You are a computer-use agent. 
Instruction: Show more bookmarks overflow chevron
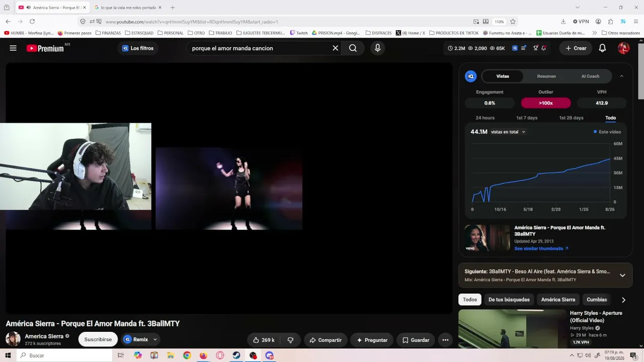pyautogui.click(x=594, y=33)
